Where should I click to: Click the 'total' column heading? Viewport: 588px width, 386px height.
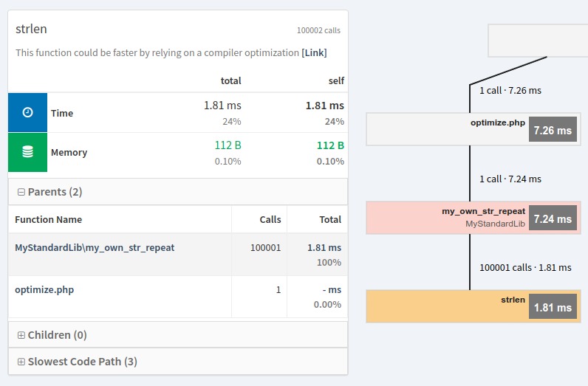[x=231, y=81]
